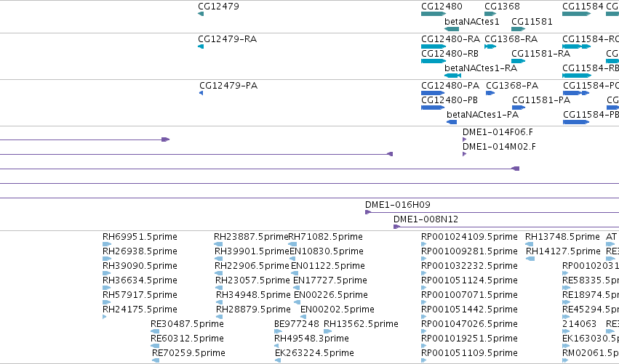Select protein CG11581-PA
The width and height of the screenshot is (619, 364).
[541, 100]
